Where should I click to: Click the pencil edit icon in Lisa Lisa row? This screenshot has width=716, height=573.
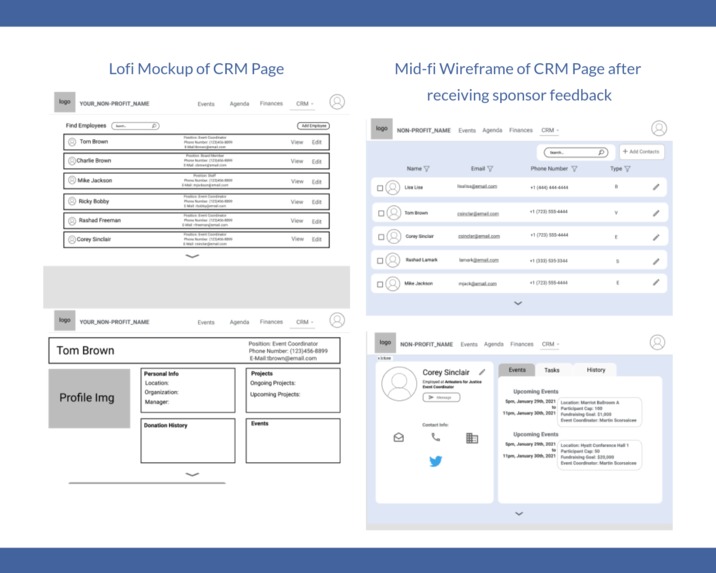point(656,187)
